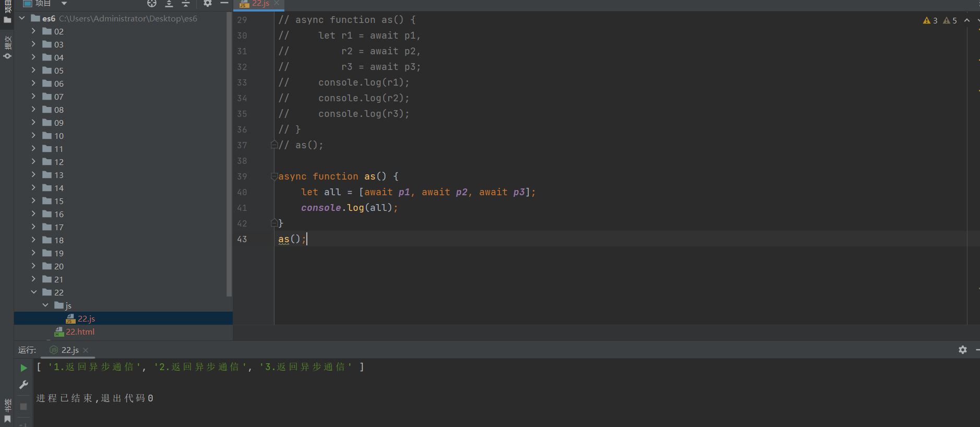
Task: Open run configuration wrench icon
Action: (23, 385)
